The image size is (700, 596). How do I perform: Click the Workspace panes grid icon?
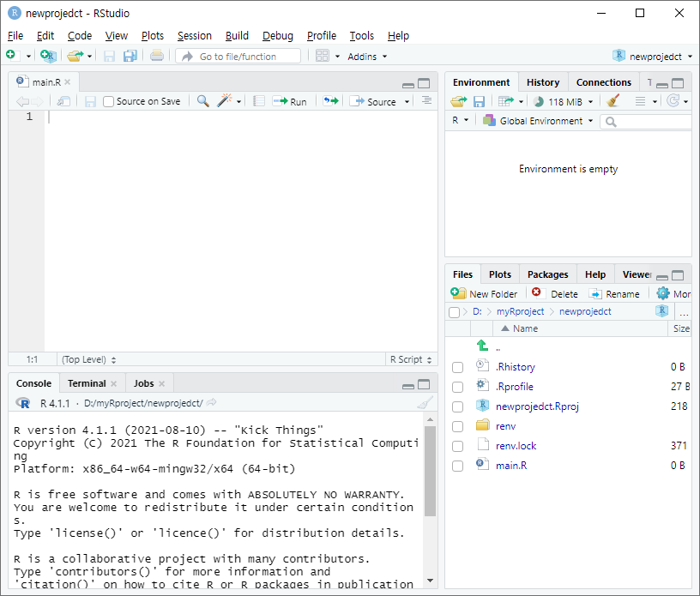click(322, 56)
